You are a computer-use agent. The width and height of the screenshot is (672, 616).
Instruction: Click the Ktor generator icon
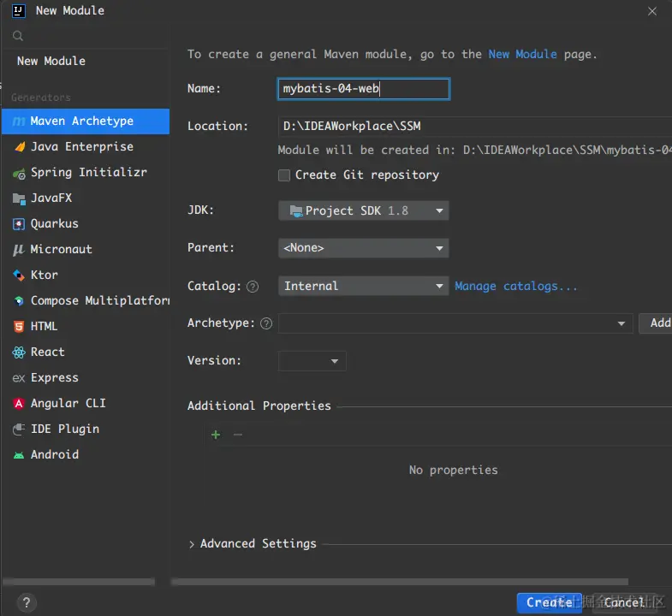point(19,275)
